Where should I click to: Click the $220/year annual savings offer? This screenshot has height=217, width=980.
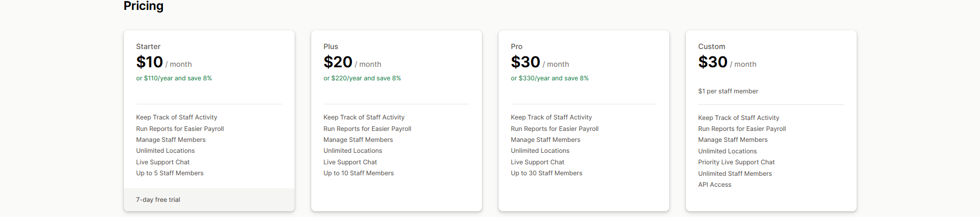point(362,78)
